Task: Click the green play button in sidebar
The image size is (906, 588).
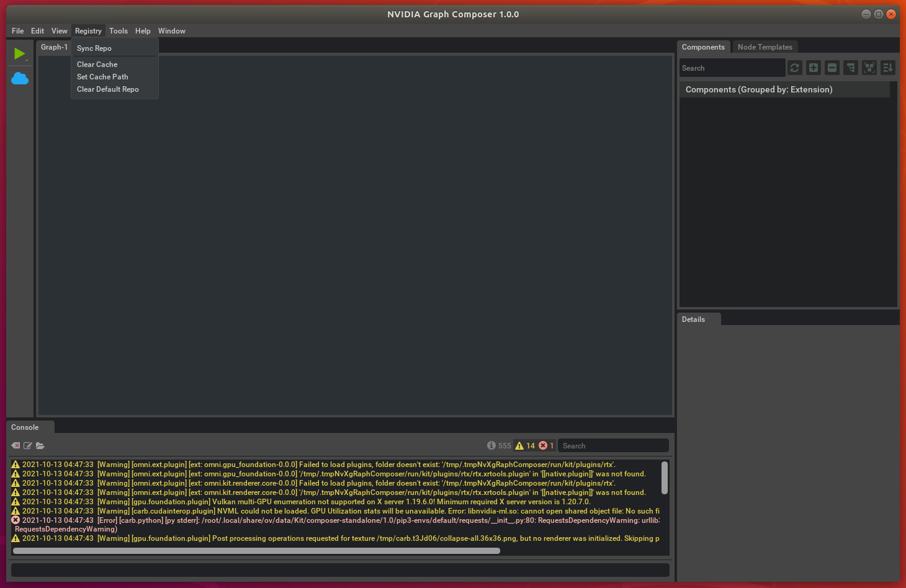Action: pyautogui.click(x=19, y=54)
